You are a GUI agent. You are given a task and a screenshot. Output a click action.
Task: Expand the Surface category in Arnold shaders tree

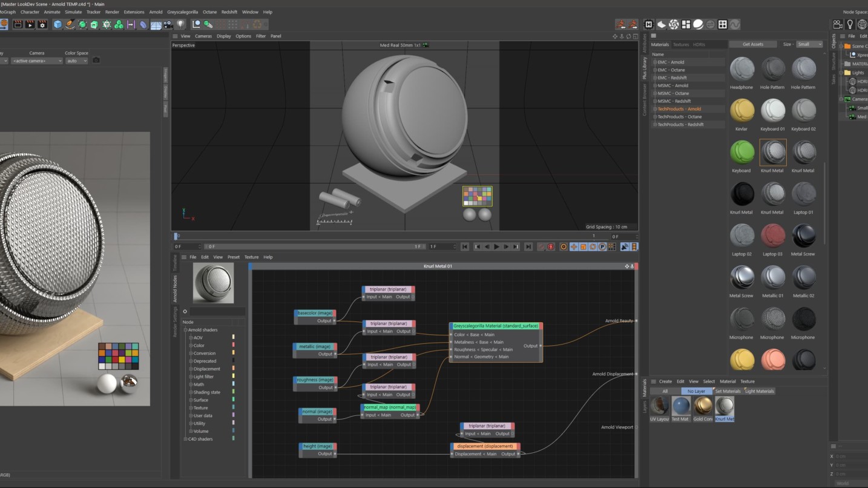[191, 400]
